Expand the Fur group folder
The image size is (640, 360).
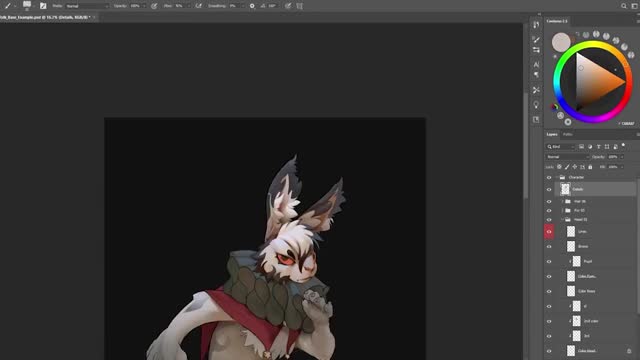coord(562,210)
